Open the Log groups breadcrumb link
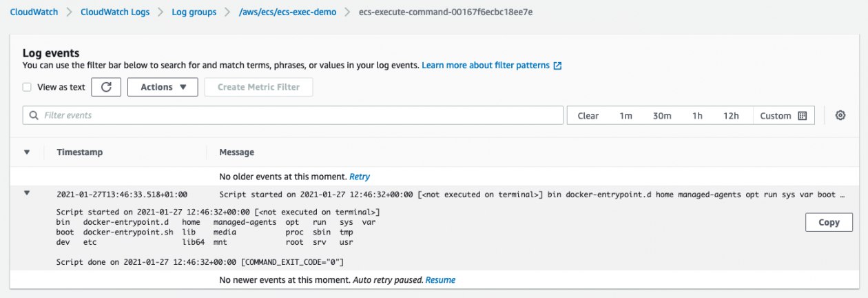This screenshot has height=298, width=868. click(194, 12)
